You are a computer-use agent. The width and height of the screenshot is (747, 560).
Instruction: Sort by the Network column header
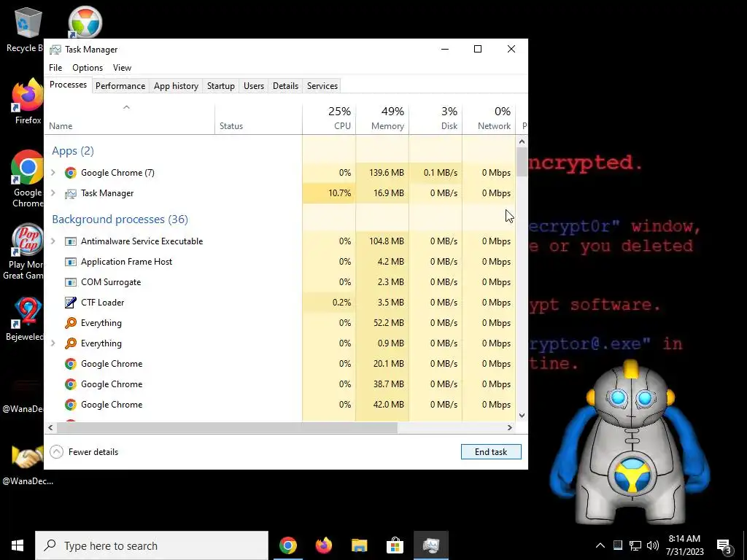pos(489,118)
